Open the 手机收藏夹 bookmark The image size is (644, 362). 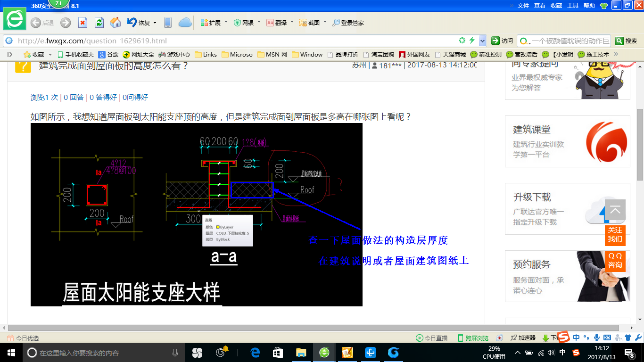(x=75, y=55)
